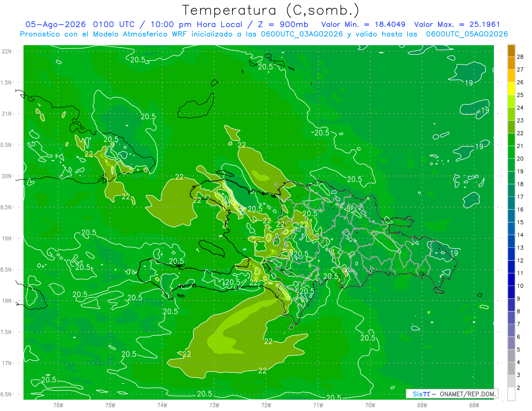Click the dark orange swatch above the scale's 28 label
Viewport: 532px width, 411px height.
click(x=511, y=51)
